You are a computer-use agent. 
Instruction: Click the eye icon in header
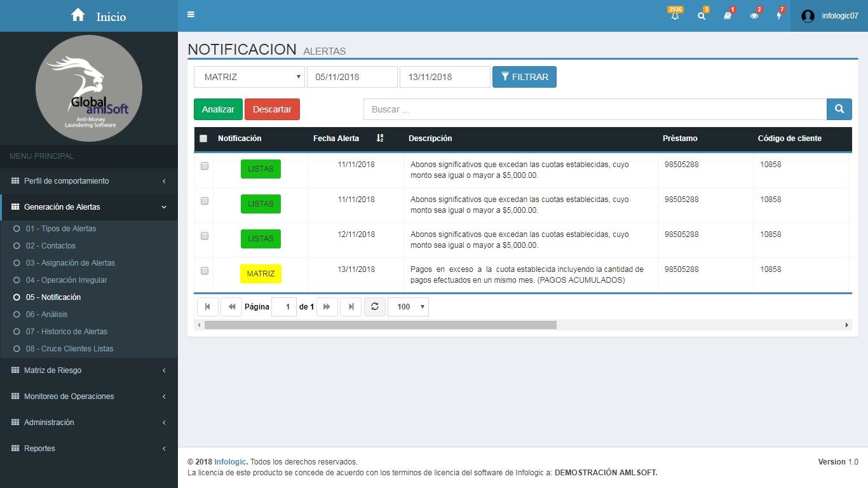click(754, 16)
